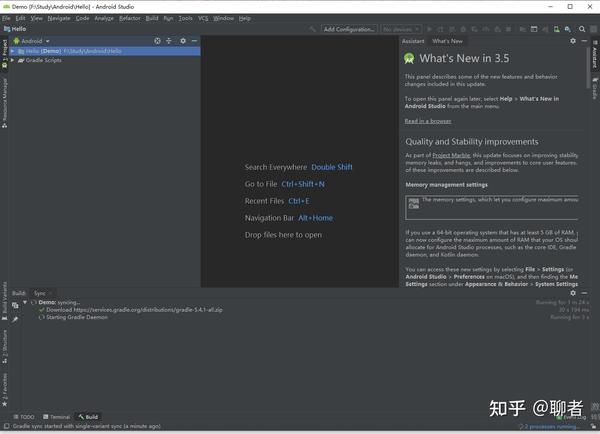This screenshot has height=434, width=600.
Task: Hide the Build panel with the minus icon
Action: [x=584, y=293]
